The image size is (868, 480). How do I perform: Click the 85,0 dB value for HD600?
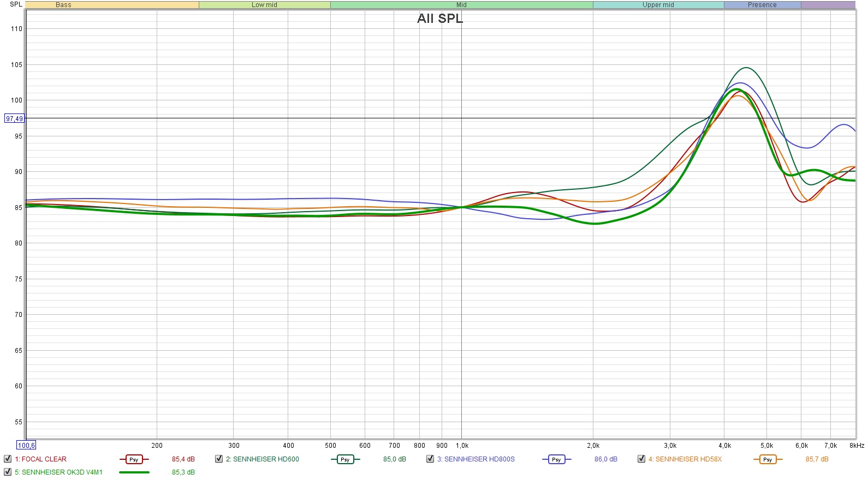point(395,459)
